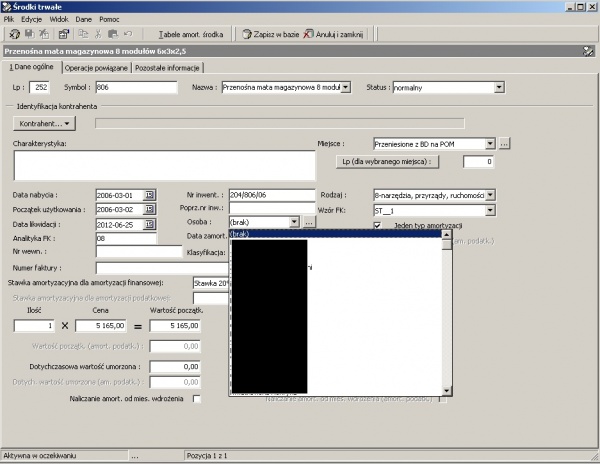
Task: Click the undo arrow icon
Action: (x=128, y=34)
